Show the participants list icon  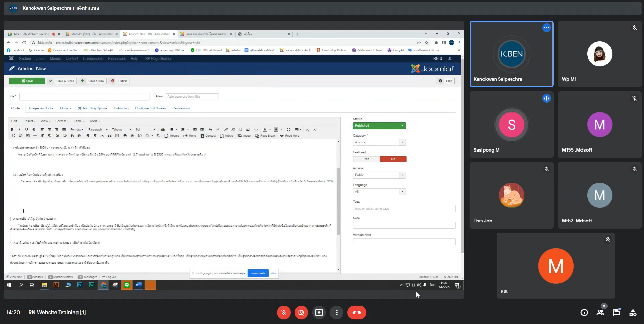[x=600, y=313]
